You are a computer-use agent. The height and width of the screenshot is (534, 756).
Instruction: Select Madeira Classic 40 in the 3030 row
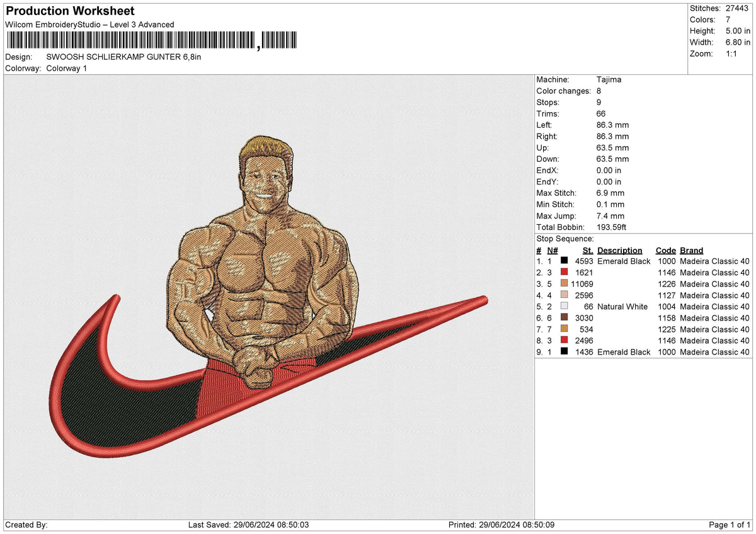pos(715,318)
